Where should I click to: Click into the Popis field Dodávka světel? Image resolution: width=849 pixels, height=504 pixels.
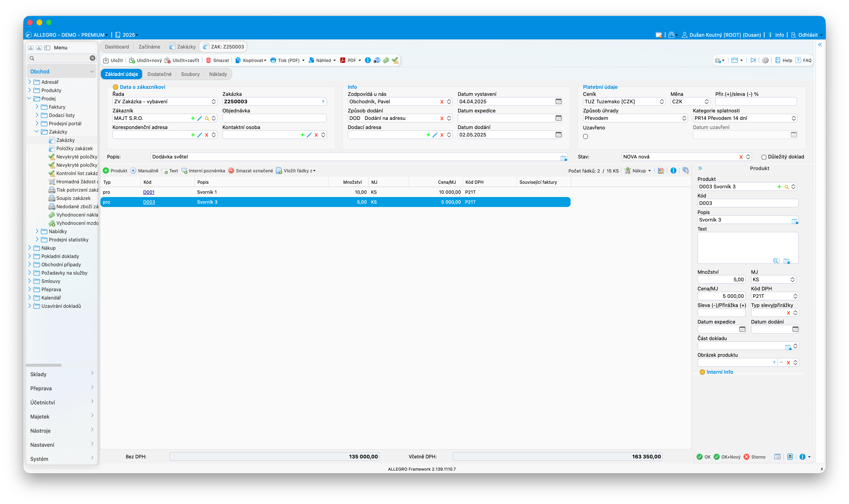point(359,157)
